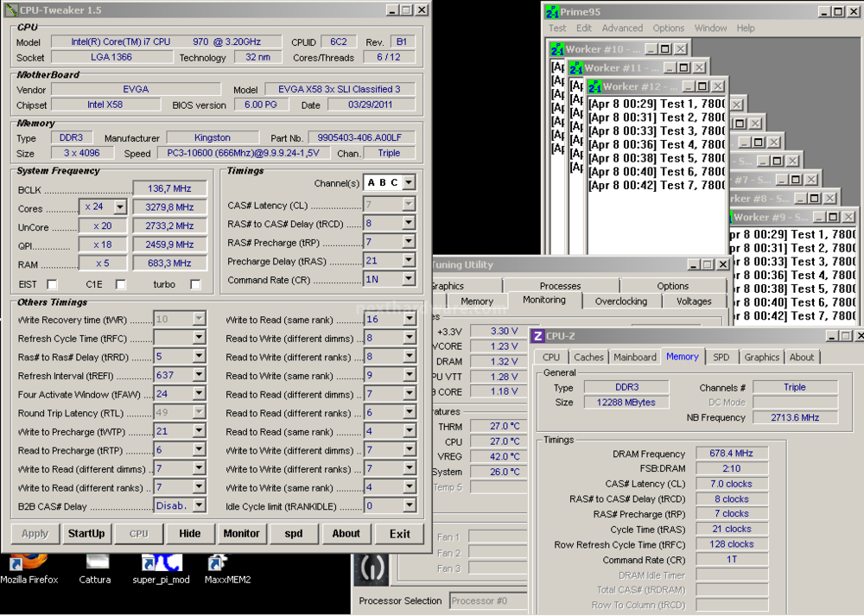Open the Ras# to Ras# Delay (tRRD) dropdown

click(x=199, y=357)
